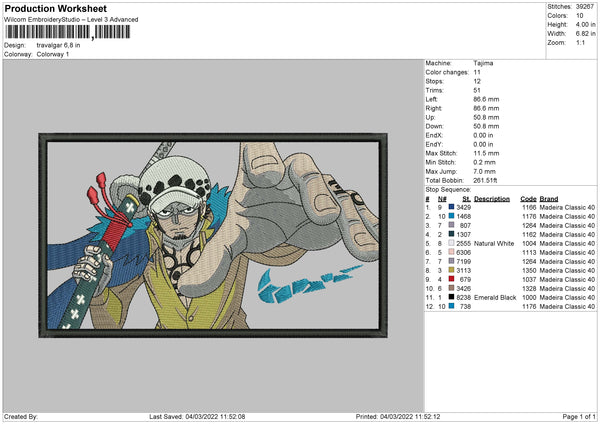Select the 'Down:' measurement label
This screenshot has height=424, width=600.
[x=434, y=126]
